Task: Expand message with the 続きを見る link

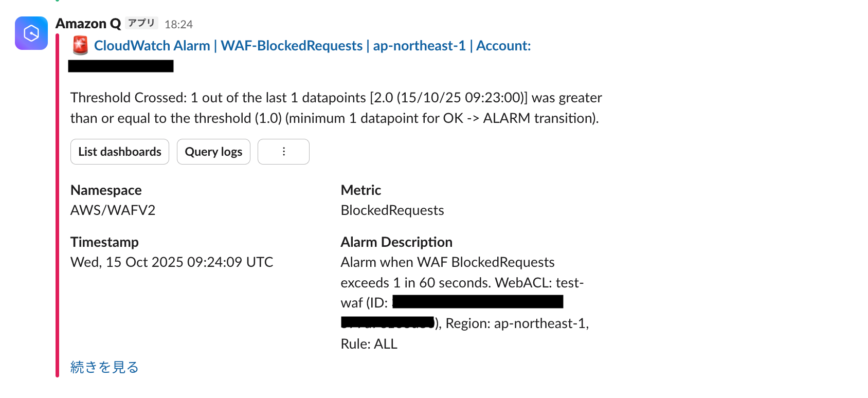Action: pos(104,367)
